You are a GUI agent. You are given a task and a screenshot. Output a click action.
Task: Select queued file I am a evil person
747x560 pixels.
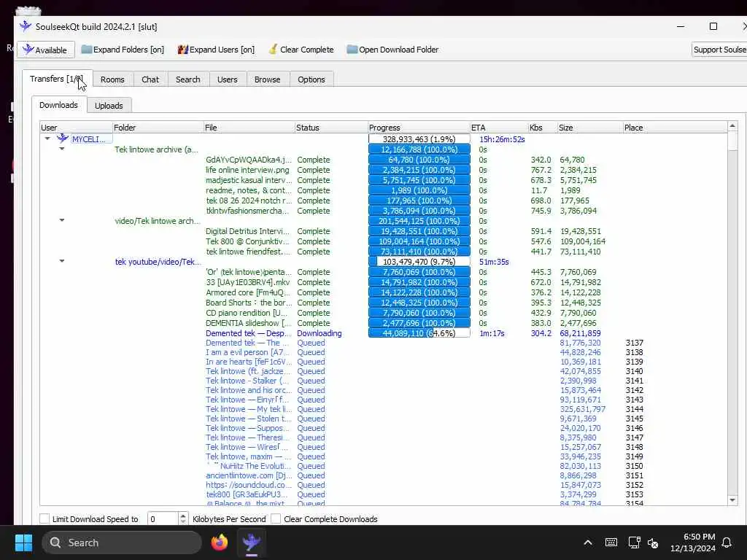coord(248,352)
